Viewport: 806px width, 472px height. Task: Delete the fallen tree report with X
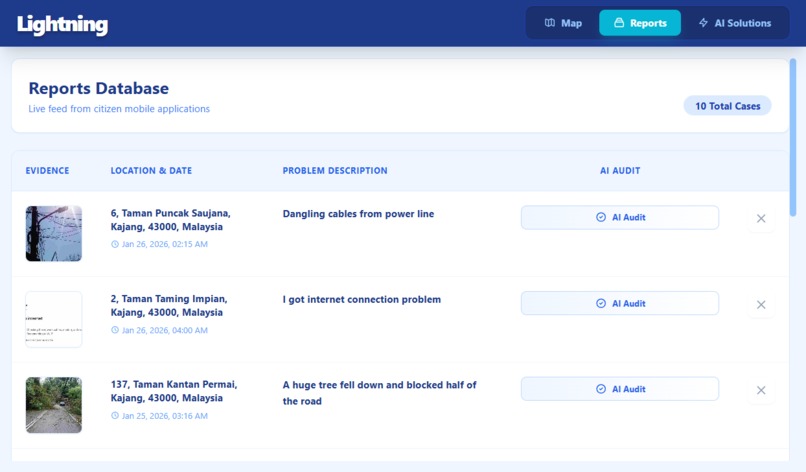tap(761, 390)
